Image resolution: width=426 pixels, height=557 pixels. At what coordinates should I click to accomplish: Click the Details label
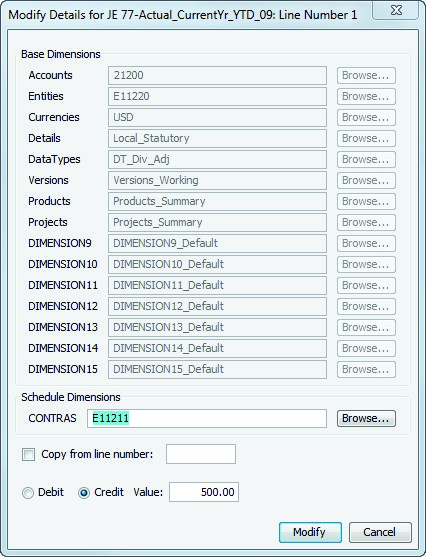44,138
